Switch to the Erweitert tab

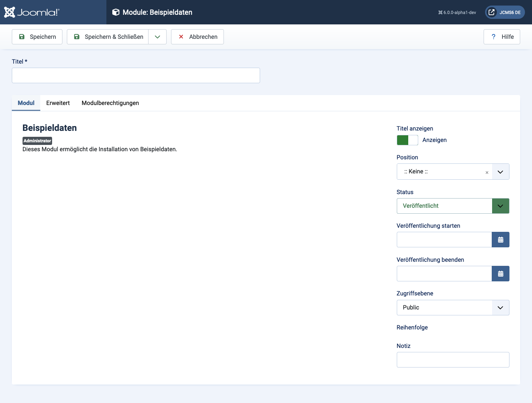(58, 103)
